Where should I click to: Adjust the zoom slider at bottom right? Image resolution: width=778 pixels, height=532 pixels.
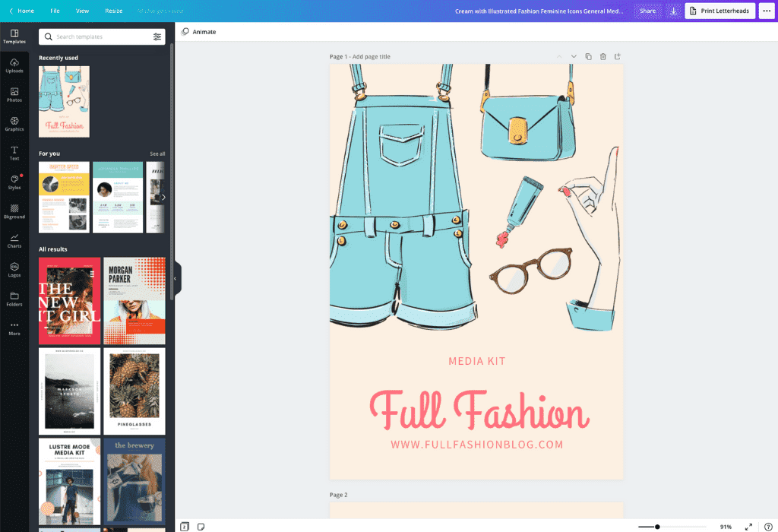[656, 526]
